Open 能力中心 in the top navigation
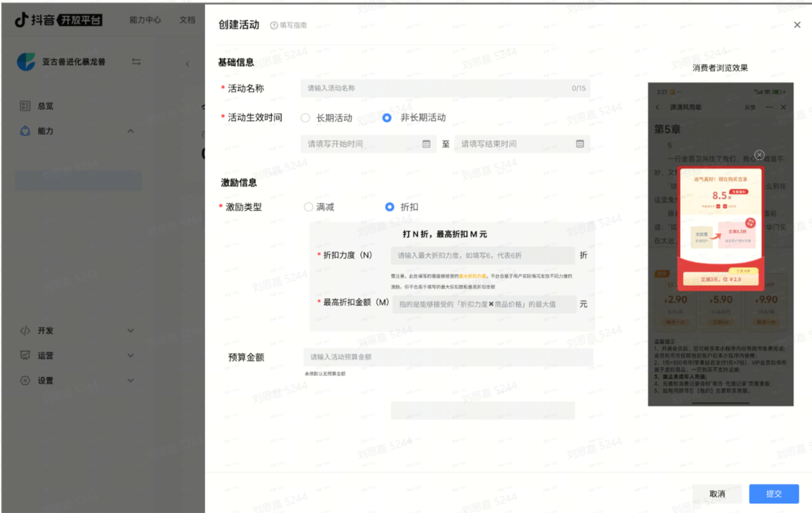 [x=145, y=20]
